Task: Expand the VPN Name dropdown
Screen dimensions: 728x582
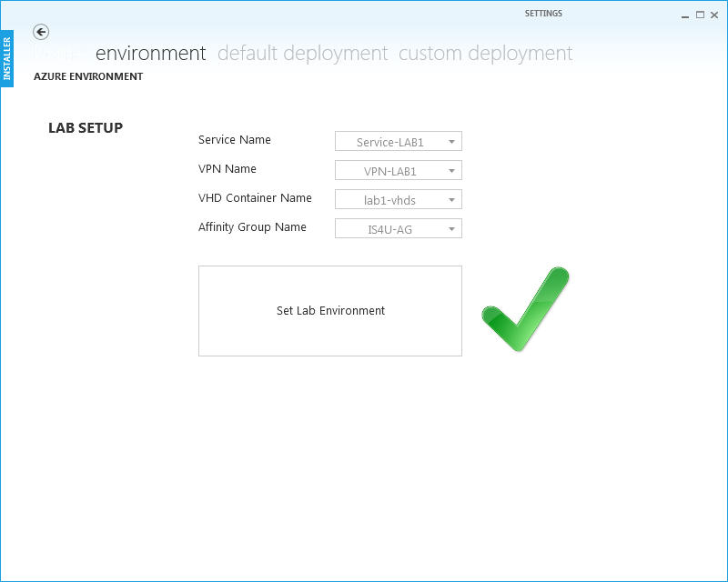Action: (x=399, y=170)
